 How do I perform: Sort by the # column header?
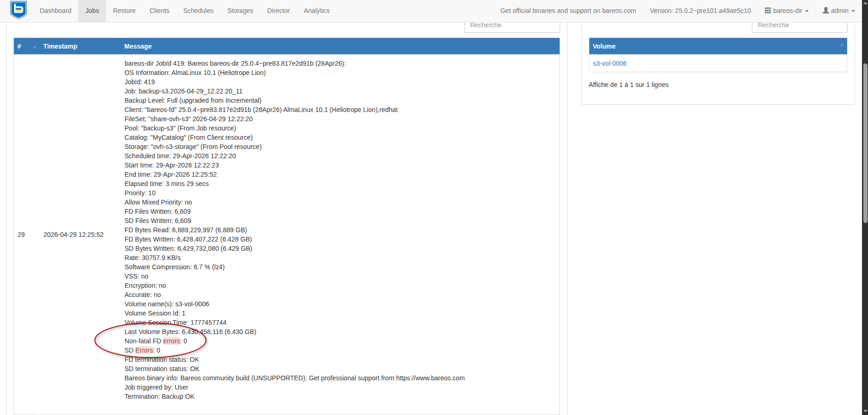click(26, 46)
